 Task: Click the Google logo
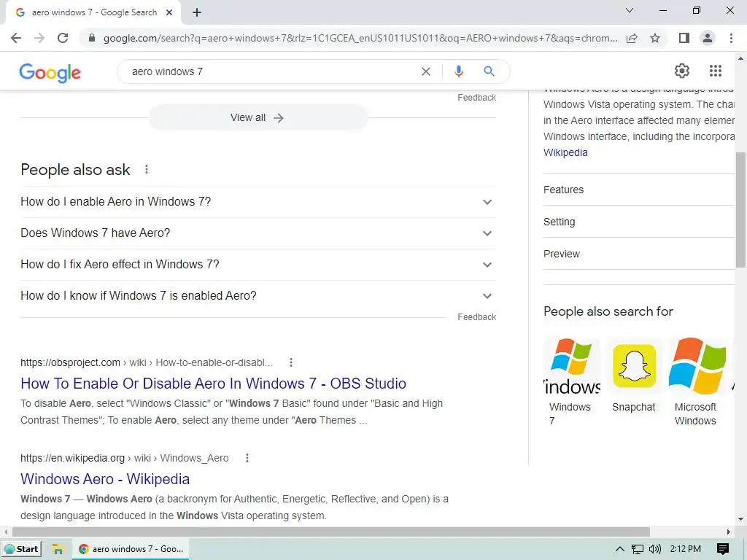(50, 72)
